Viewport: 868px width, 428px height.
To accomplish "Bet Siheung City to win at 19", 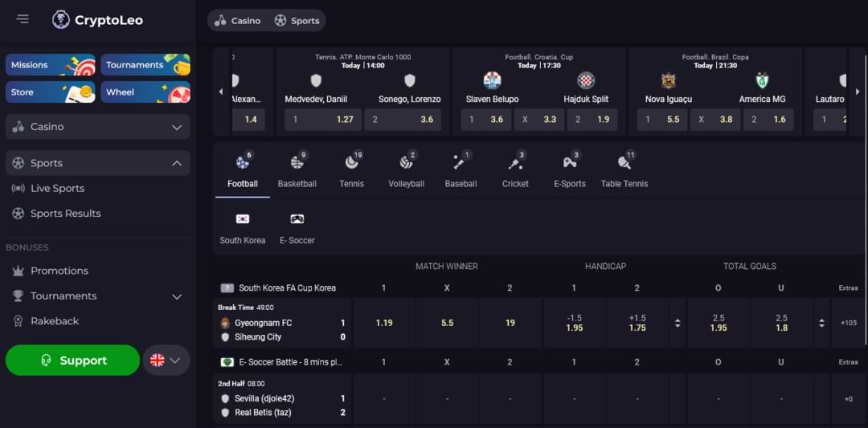I will (x=510, y=323).
